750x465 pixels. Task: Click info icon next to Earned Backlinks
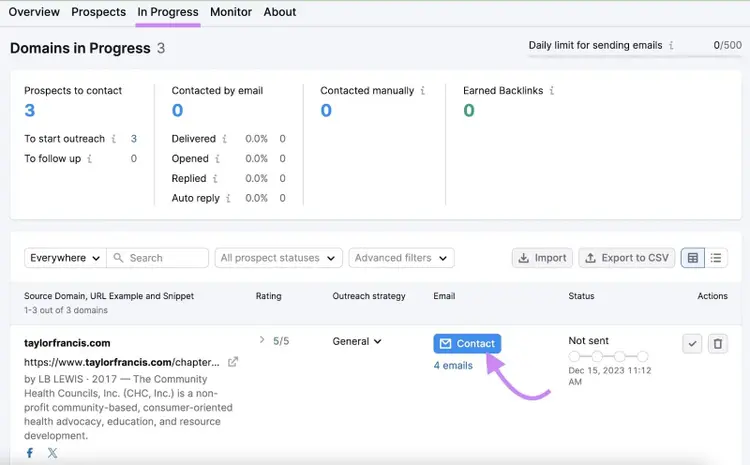(x=551, y=90)
